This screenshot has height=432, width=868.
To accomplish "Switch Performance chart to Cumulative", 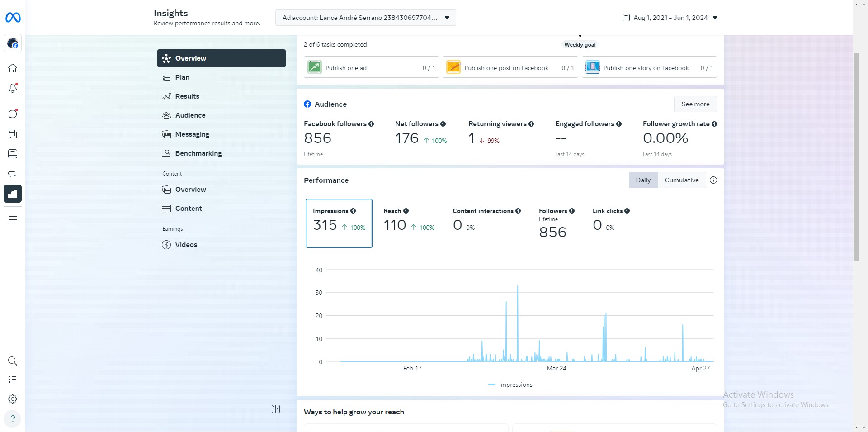I will click(682, 180).
